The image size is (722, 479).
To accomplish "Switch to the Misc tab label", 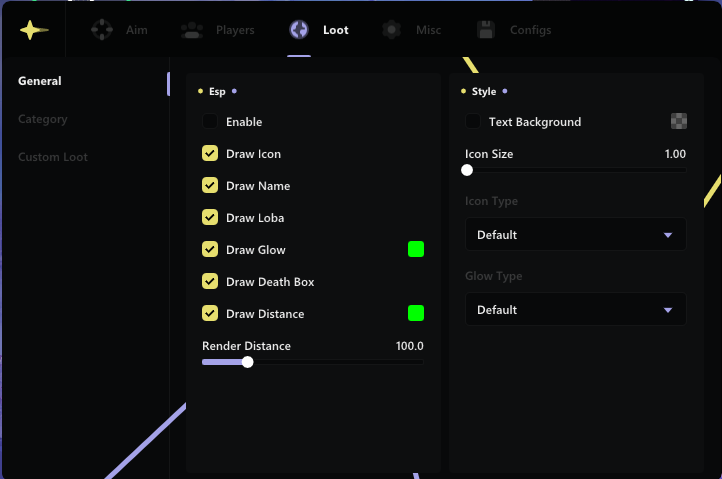I will click(428, 30).
